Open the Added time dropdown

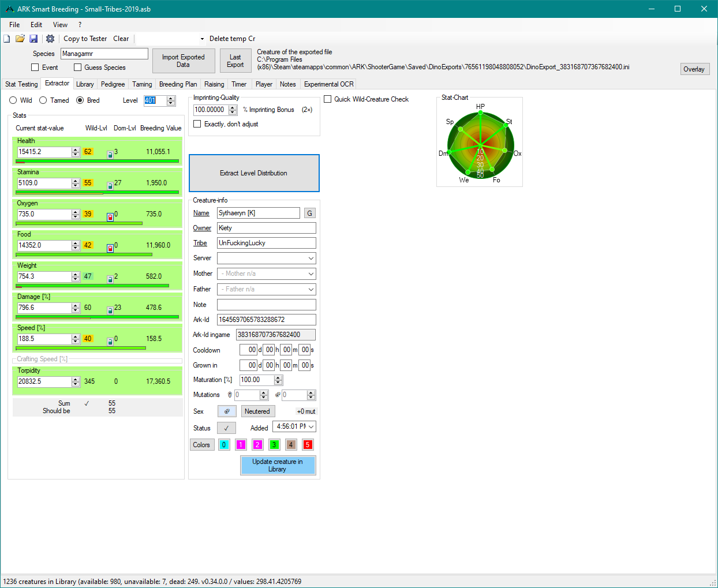[x=312, y=426]
